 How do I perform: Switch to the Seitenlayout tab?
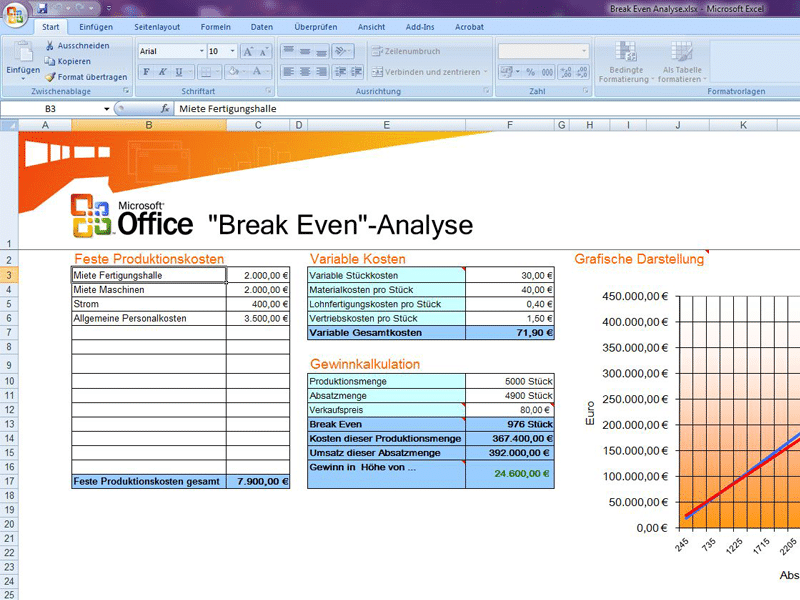click(157, 27)
